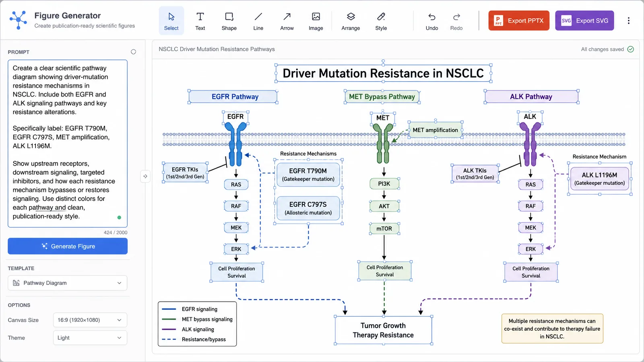Open the Pathway Diagram template dropdown
This screenshot has width=644, height=362.
click(x=68, y=283)
